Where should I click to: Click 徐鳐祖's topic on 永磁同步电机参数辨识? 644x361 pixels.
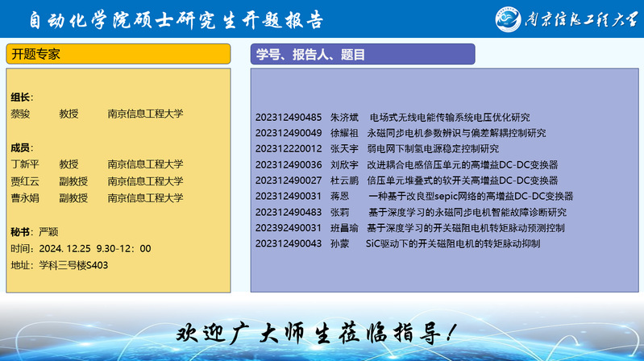[456, 133]
